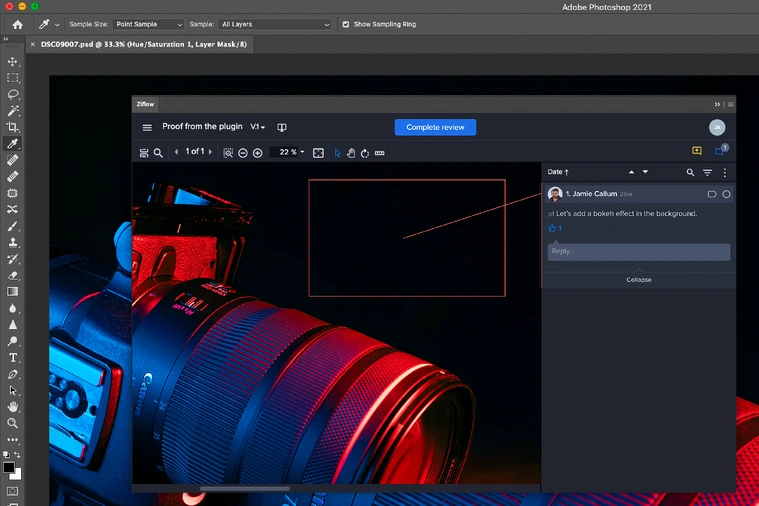Click the Complete review button
Viewport: 759px width, 506px height.
pyautogui.click(x=435, y=127)
